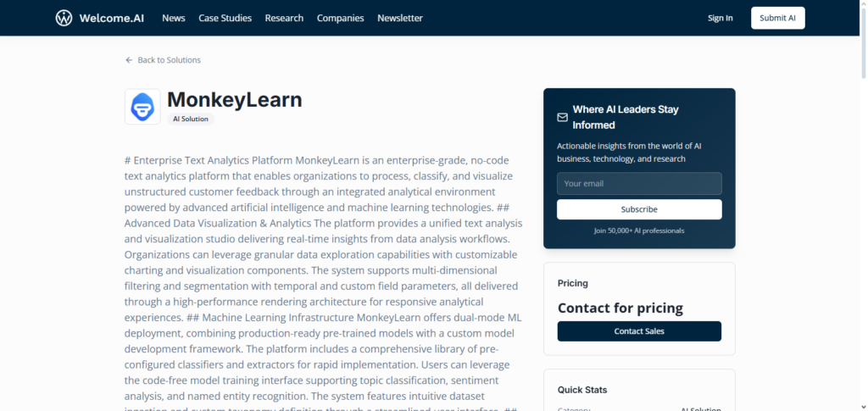Click the MonkeyLearn page heading
This screenshot has width=868, height=411.
coord(235,99)
